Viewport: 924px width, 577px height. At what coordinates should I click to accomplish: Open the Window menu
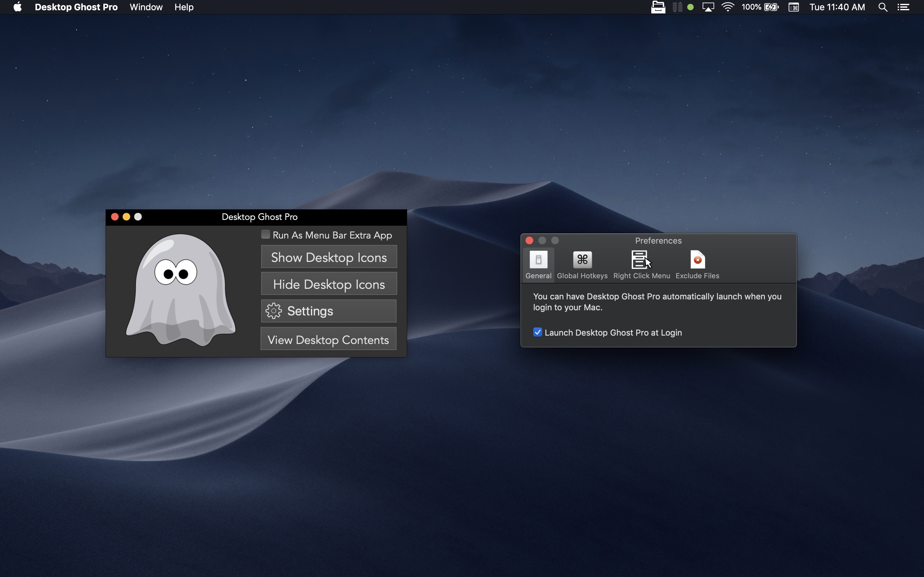(x=145, y=7)
